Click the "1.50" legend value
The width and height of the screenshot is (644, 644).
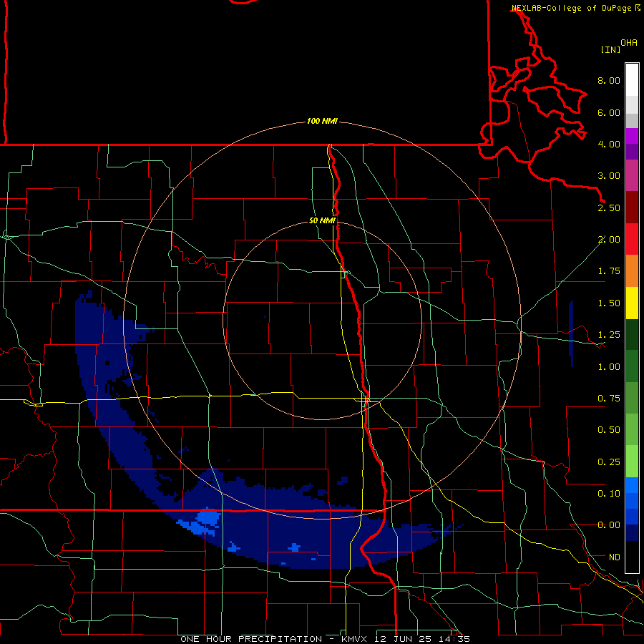tap(609, 303)
